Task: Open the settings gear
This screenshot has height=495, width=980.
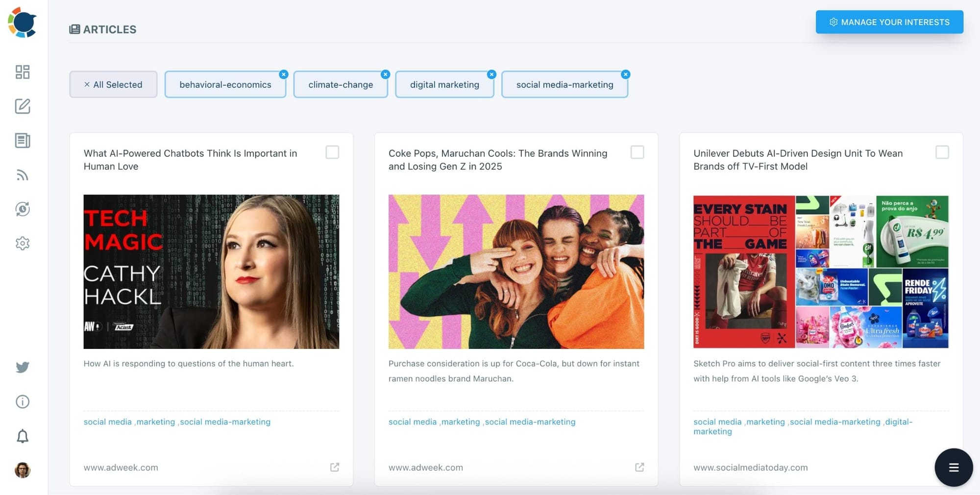Action: point(22,243)
